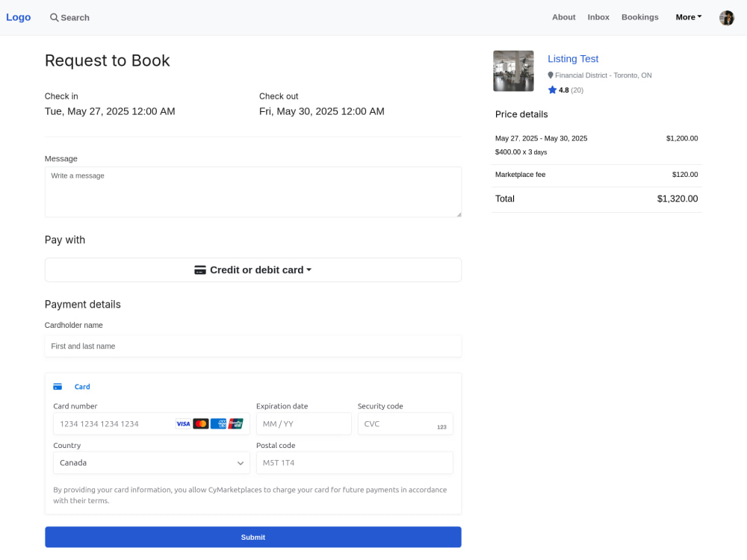Open the Country dropdown showing Canada

coord(152,463)
